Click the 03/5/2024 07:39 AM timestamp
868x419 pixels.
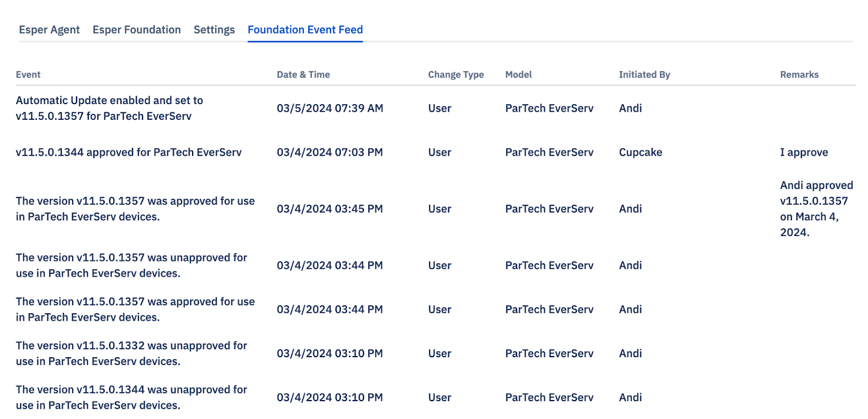[x=330, y=108]
